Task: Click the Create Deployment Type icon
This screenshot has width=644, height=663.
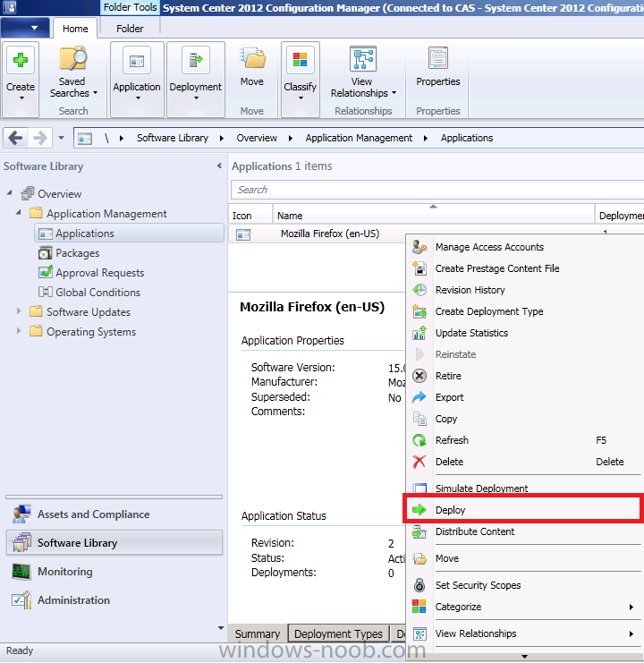Action: click(x=419, y=311)
